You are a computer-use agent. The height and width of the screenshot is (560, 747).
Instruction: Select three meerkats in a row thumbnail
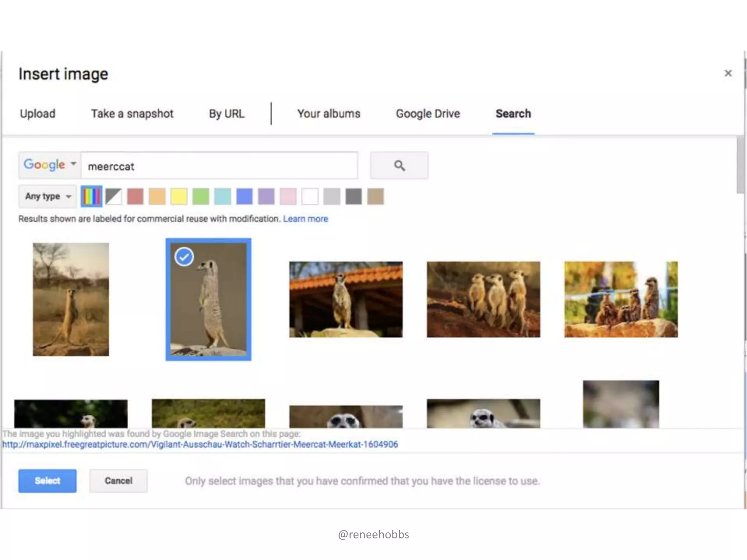coord(483,299)
